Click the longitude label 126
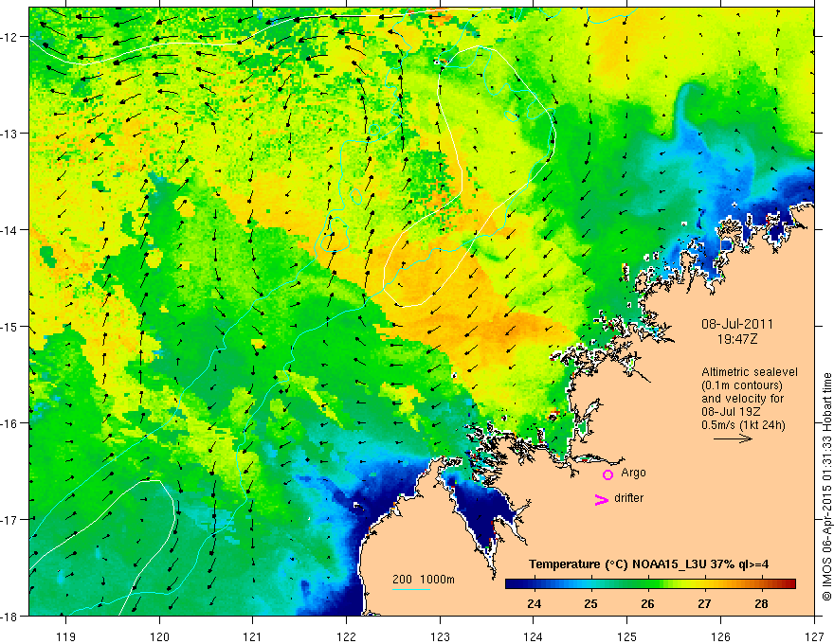 [x=720, y=636]
